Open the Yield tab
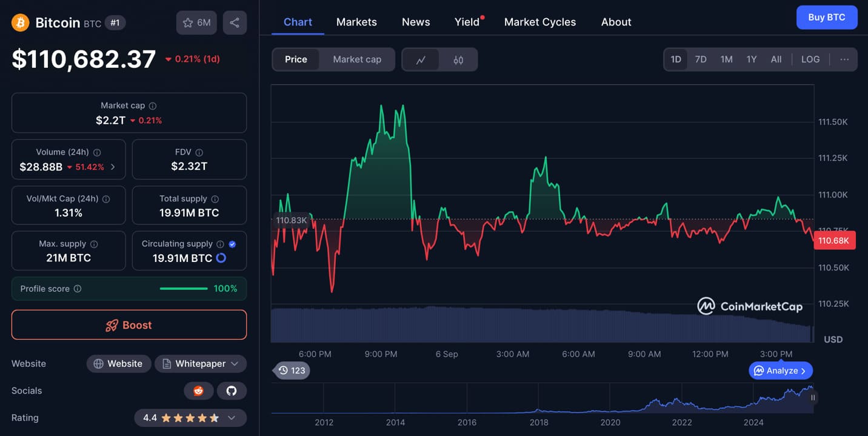This screenshot has width=868, height=436. [x=467, y=22]
